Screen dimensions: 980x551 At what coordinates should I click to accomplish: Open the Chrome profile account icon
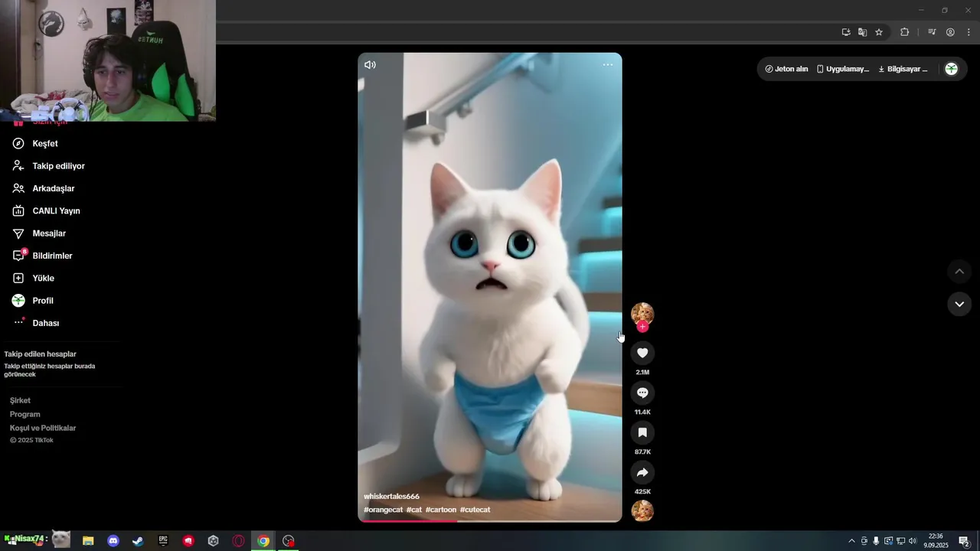pos(950,32)
